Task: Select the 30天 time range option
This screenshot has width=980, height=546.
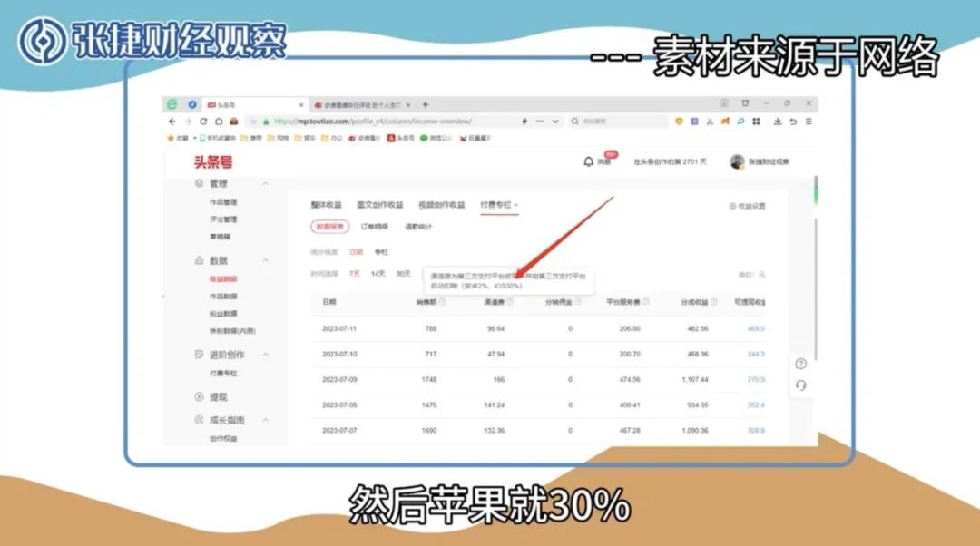Action: [x=403, y=274]
